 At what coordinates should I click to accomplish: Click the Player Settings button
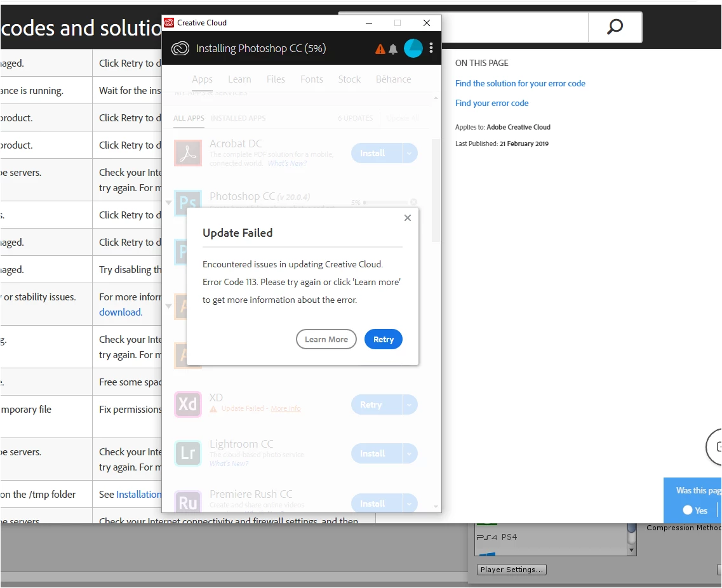tap(512, 570)
